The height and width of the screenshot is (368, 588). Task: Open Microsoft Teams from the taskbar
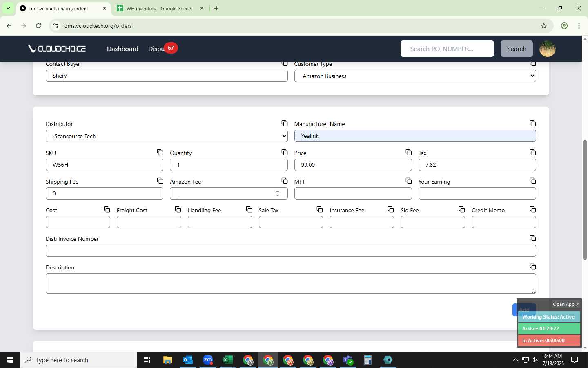[x=348, y=360]
